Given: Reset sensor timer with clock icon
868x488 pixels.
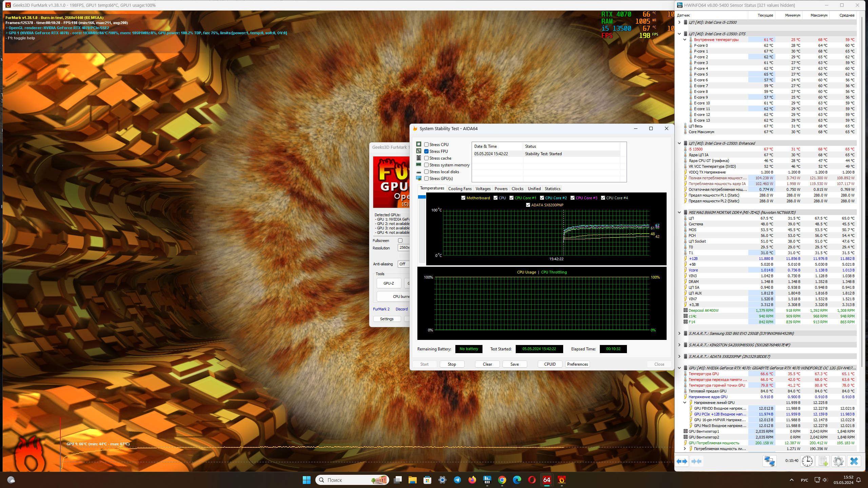Looking at the screenshot, I should point(807,461).
